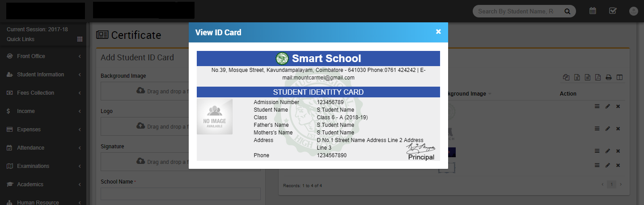The width and height of the screenshot is (644, 205).
Task: Toggle column visibility icon
Action: coord(619,77)
